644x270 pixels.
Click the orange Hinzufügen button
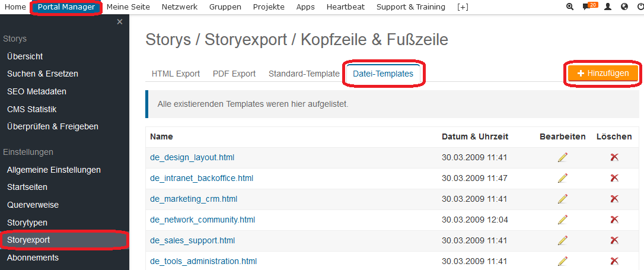(603, 73)
